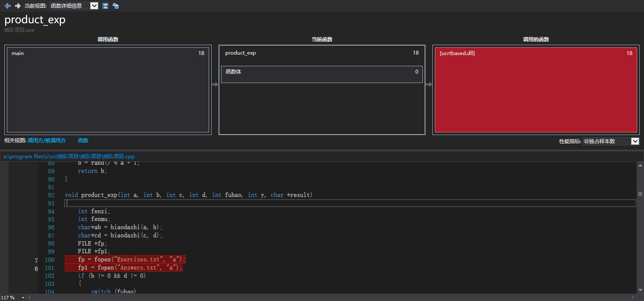Click the forward navigation arrow

coord(18,6)
